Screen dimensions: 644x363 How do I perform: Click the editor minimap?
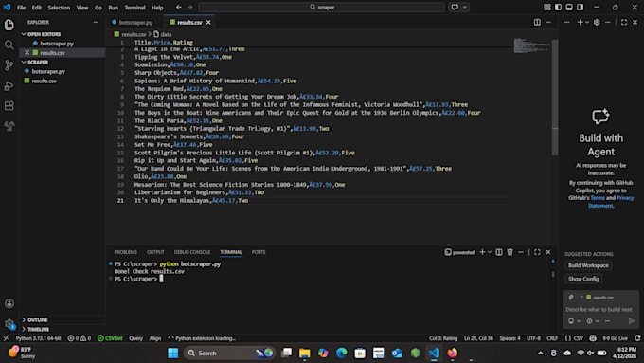coord(531,45)
